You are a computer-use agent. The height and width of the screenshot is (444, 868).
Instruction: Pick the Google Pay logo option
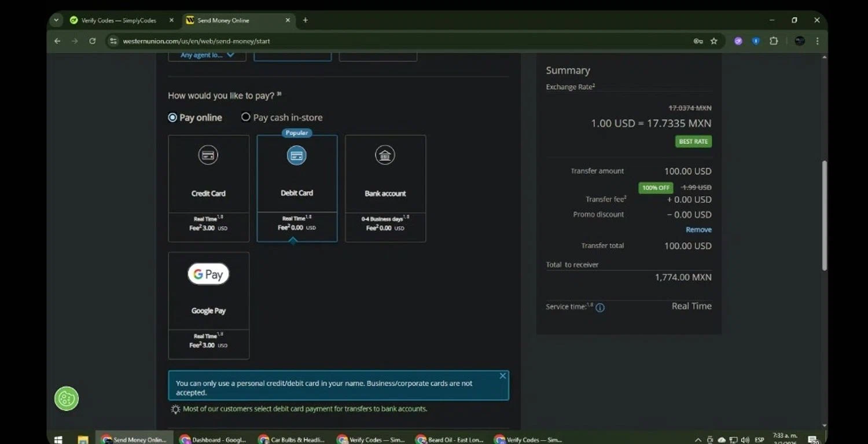pos(208,274)
